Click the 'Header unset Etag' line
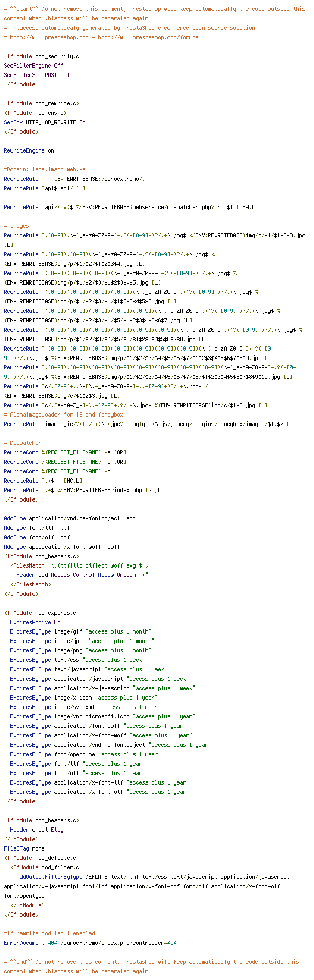The image size is (314, 980). coord(37,830)
